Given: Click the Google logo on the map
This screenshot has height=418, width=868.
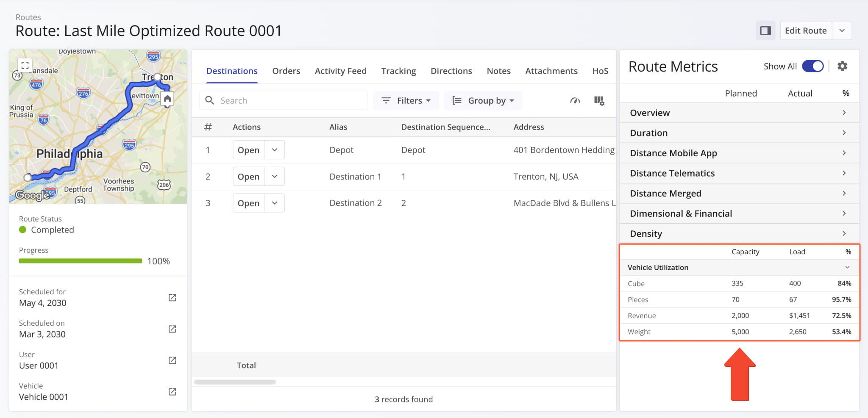Looking at the screenshot, I should click(32, 195).
